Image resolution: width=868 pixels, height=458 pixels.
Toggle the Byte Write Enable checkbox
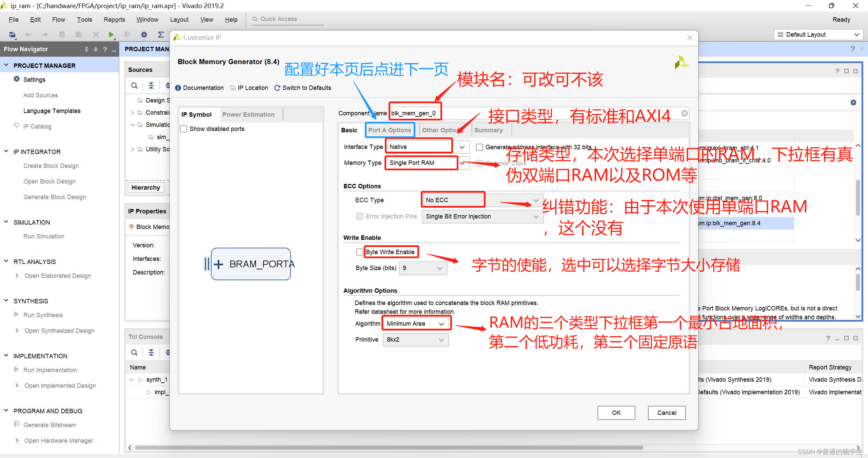pyautogui.click(x=356, y=251)
